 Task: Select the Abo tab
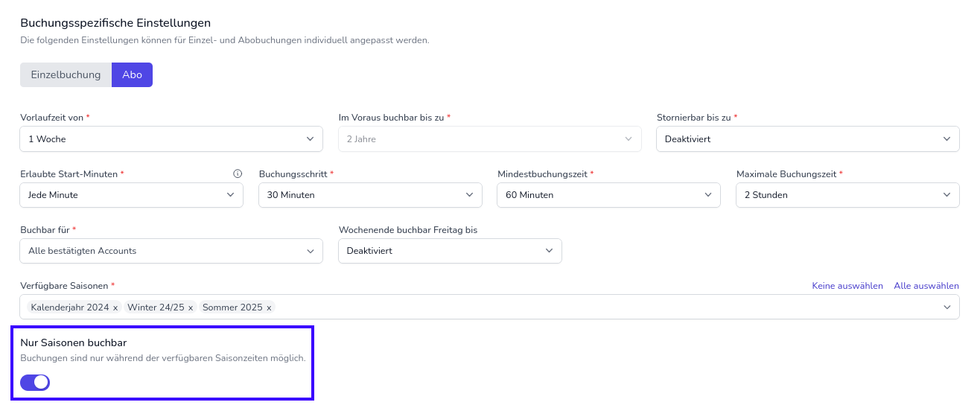pyautogui.click(x=132, y=75)
